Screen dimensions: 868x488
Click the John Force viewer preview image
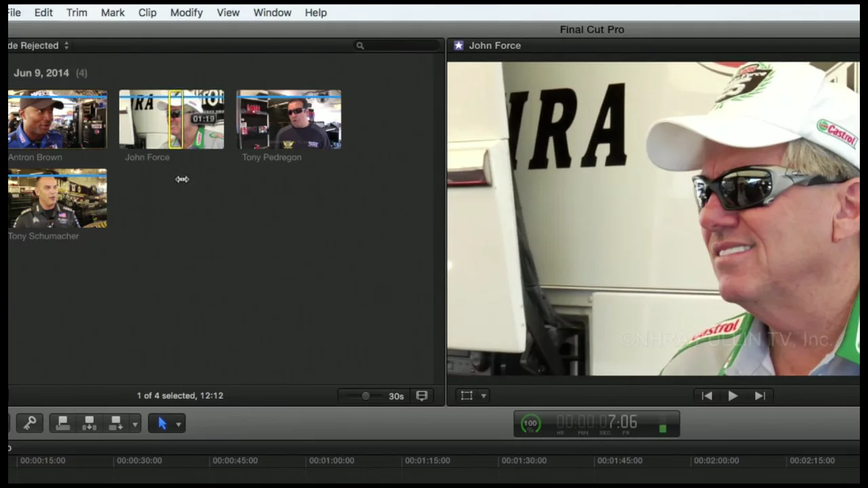pyautogui.click(x=653, y=219)
